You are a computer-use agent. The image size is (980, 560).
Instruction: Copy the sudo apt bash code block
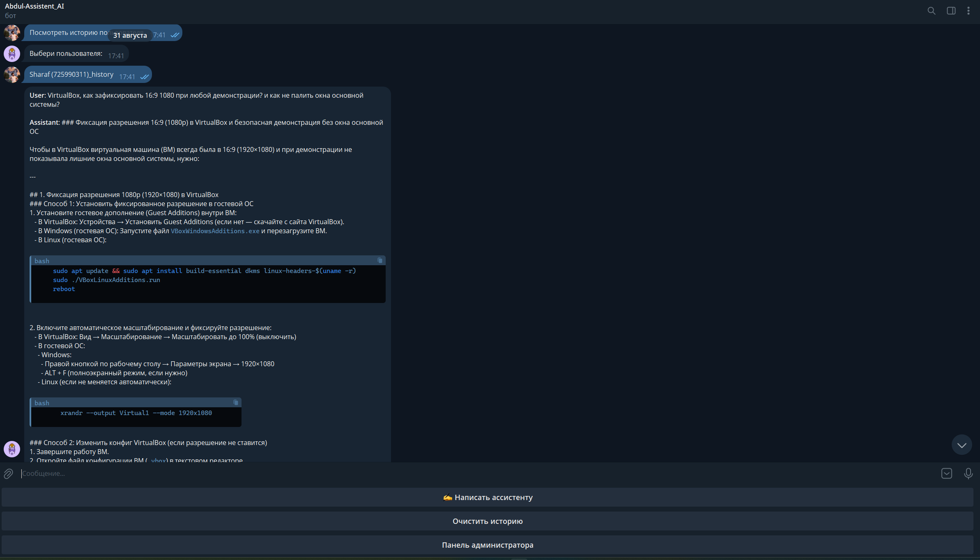[x=379, y=260]
